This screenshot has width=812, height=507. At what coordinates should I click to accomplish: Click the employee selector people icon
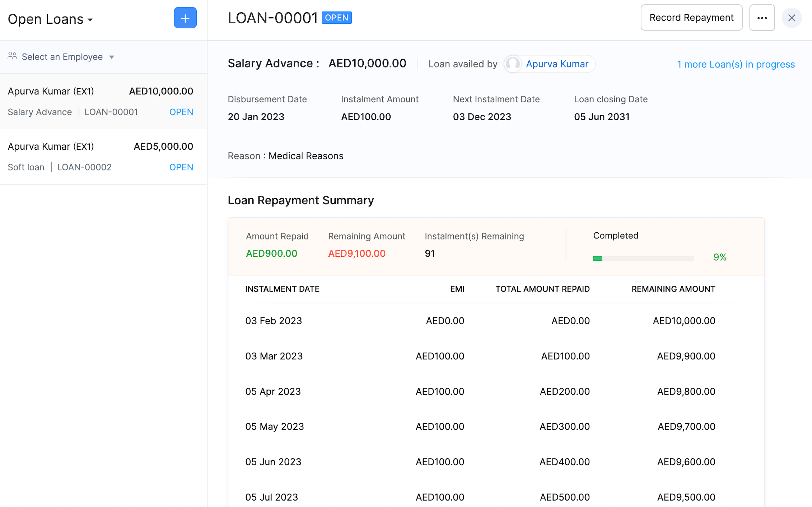12,56
